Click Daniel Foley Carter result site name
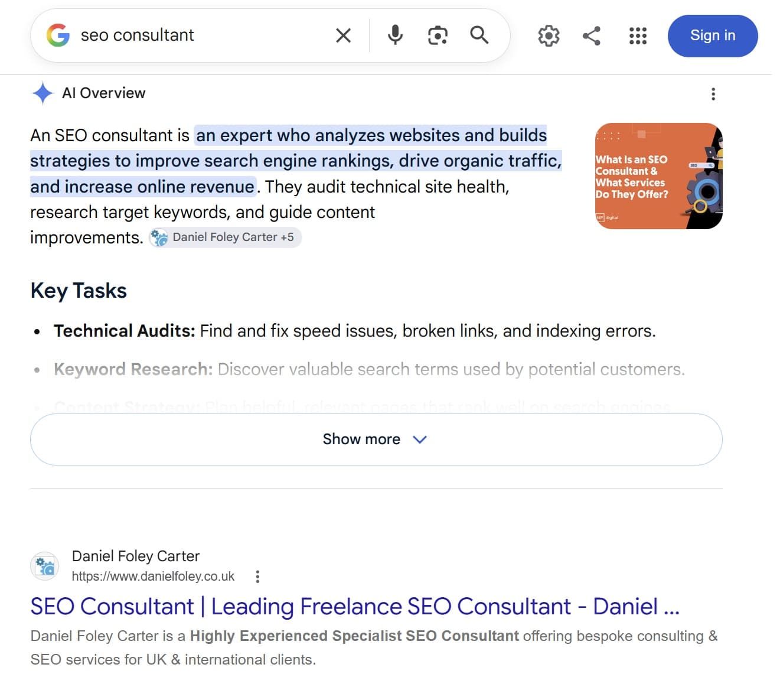The image size is (780, 700). (x=136, y=556)
